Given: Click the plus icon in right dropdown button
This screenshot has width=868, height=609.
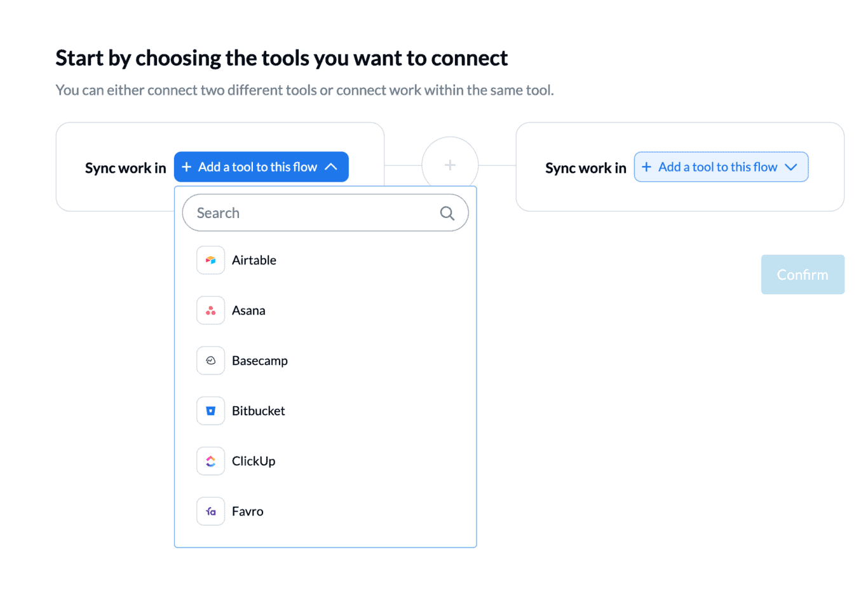Looking at the screenshot, I should (646, 167).
